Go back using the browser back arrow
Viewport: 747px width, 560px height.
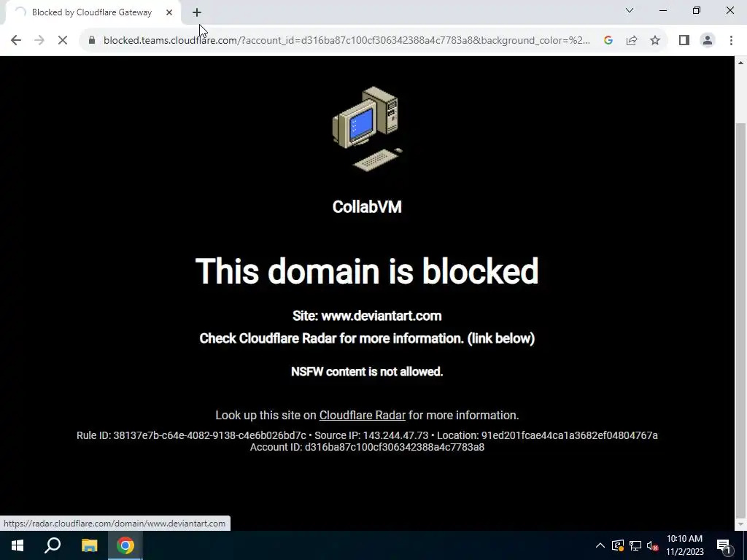click(16, 40)
